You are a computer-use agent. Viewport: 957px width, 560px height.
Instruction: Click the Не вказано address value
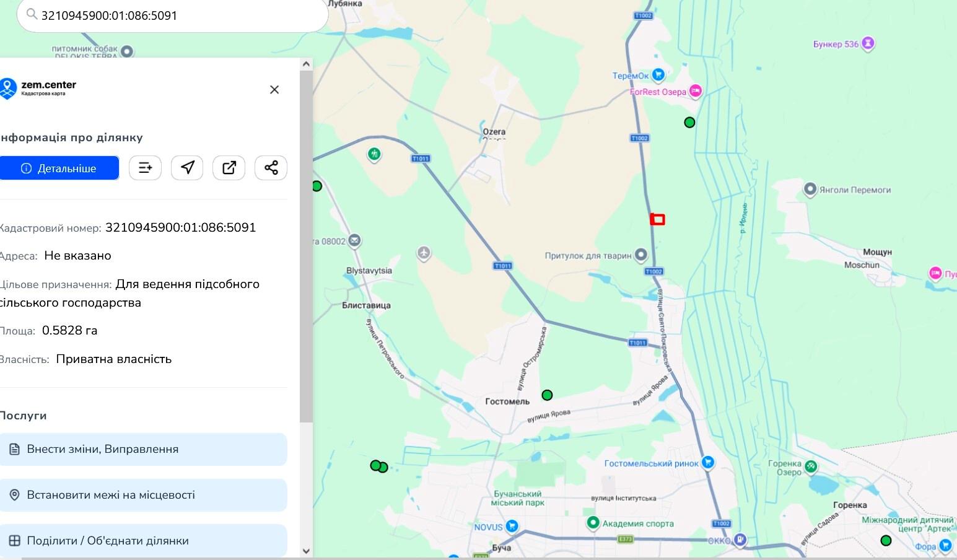[x=77, y=256]
